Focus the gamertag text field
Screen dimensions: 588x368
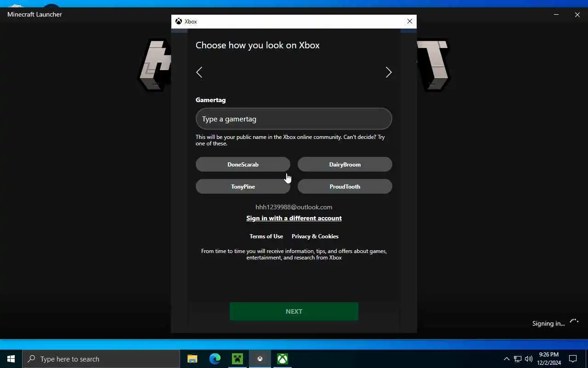click(x=294, y=119)
